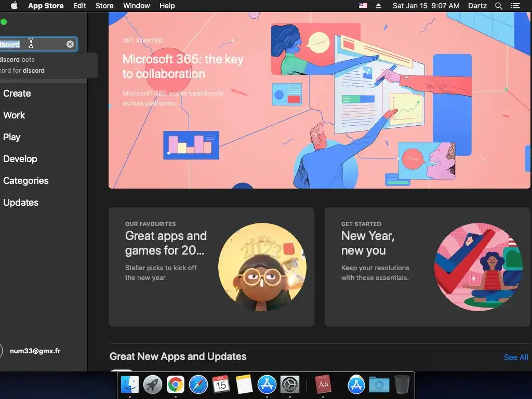Open the Store menu
532x399 pixels.
click(104, 6)
